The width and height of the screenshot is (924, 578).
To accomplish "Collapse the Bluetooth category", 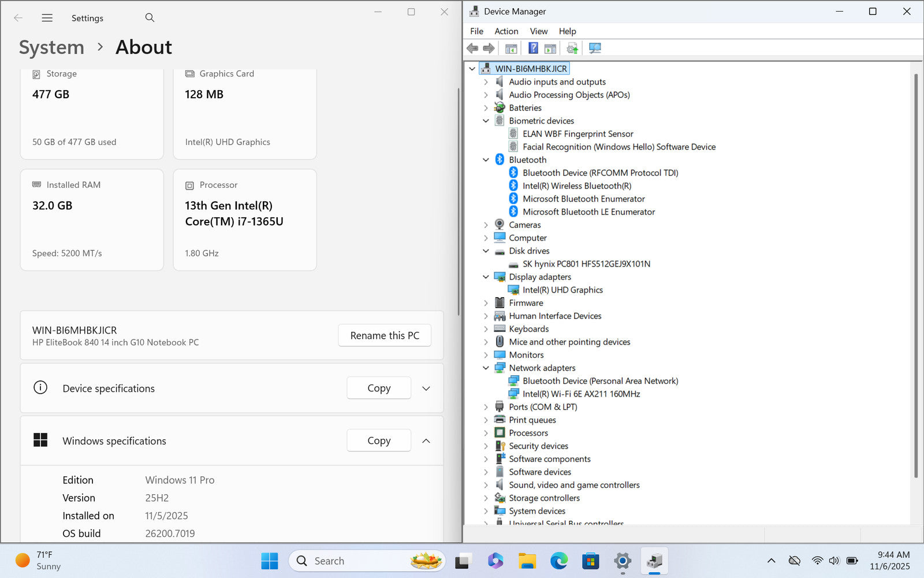I will [486, 160].
